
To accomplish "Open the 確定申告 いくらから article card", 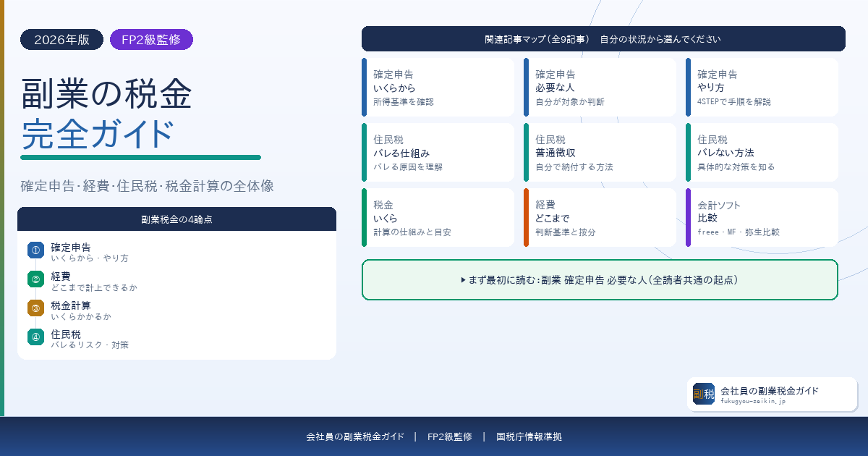I will point(438,87).
